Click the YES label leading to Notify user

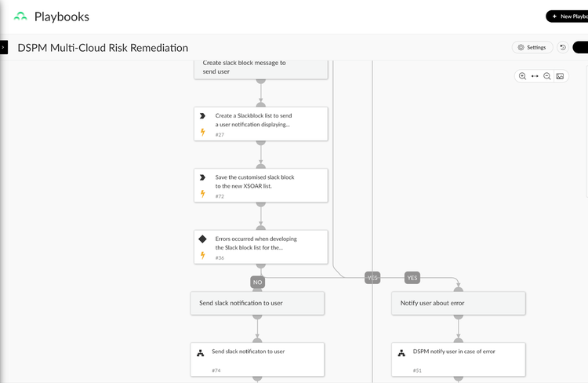coord(412,278)
